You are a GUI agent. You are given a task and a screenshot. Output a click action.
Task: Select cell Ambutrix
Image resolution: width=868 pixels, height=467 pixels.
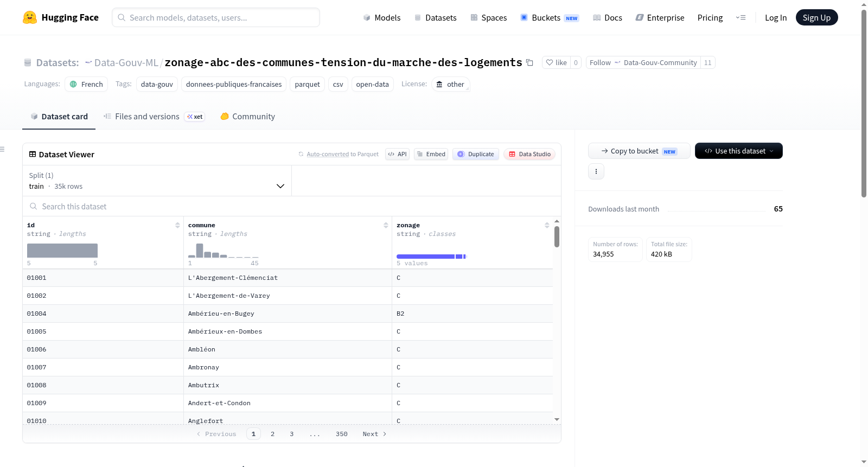(x=288, y=385)
